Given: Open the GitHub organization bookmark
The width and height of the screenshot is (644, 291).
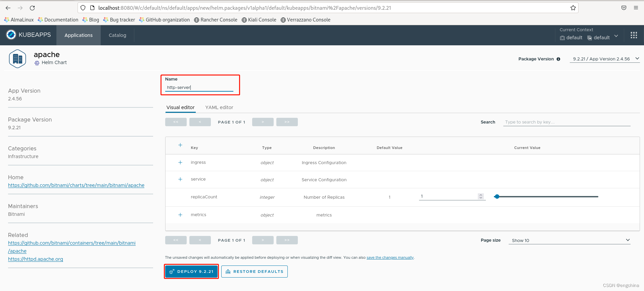Looking at the screenshot, I should coord(165,20).
